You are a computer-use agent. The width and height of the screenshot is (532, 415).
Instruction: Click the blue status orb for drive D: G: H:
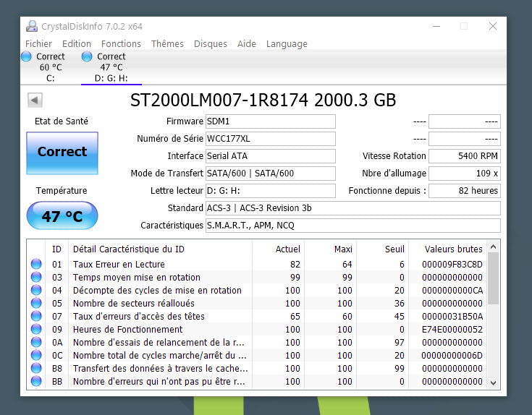(x=87, y=56)
